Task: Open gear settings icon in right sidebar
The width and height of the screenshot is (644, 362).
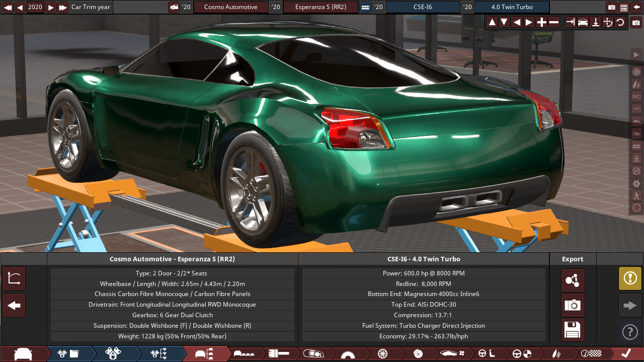Action: click(636, 183)
